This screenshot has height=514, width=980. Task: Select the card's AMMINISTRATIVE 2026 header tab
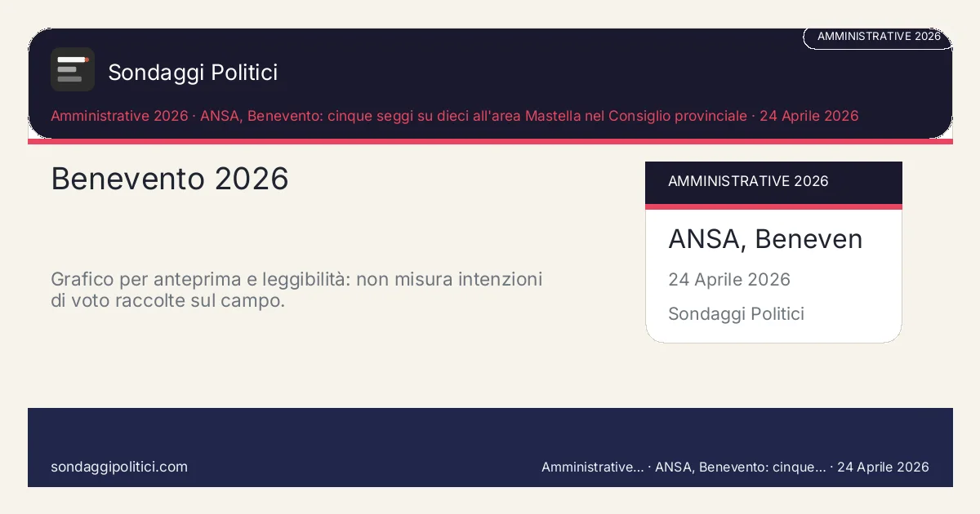pyautogui.click(x=748, y=181)
